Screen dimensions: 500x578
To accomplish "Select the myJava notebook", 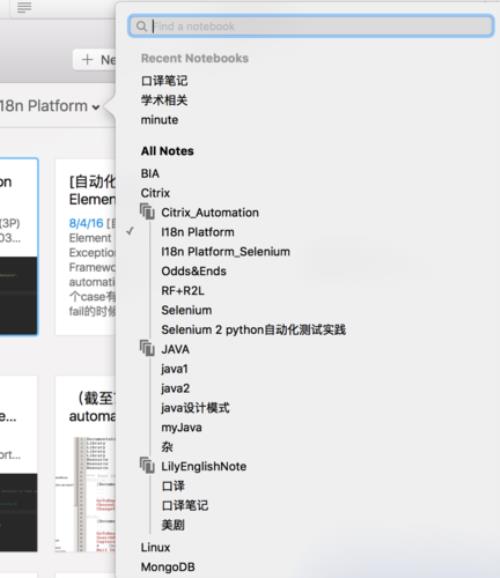I will tap(181, 428).
